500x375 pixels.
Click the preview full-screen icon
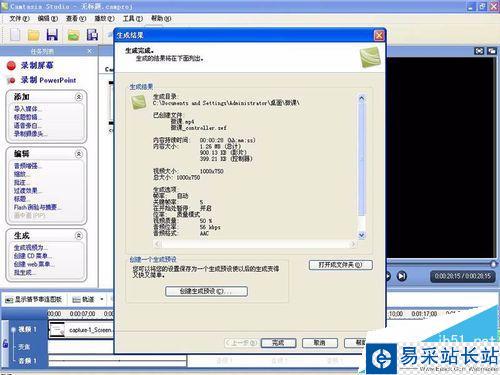coord(479,51)
